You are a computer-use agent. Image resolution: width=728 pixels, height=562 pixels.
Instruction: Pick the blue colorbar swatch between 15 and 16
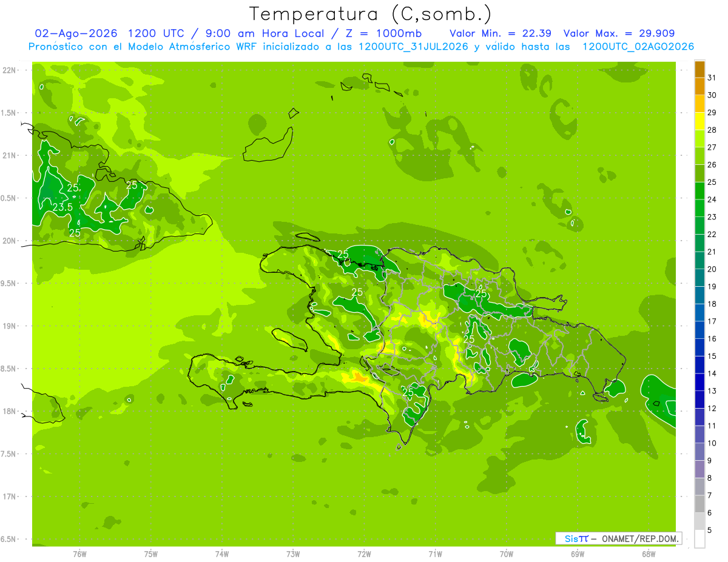coord(699,347)
